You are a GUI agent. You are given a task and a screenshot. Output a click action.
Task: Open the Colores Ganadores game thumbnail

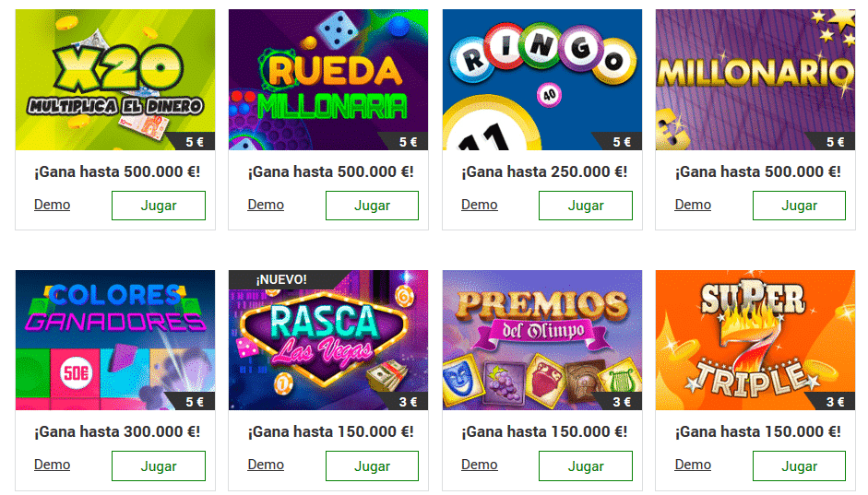point(115,340)
